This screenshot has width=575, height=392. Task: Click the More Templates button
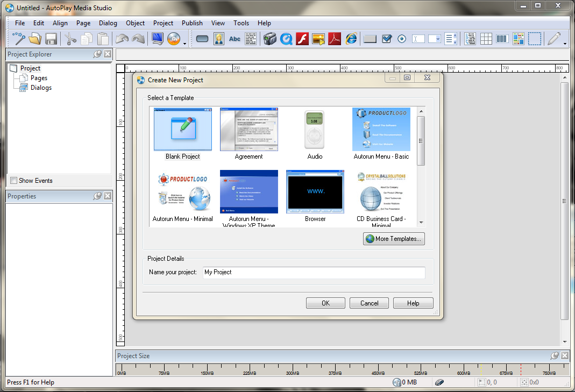(x=394, y=239)
